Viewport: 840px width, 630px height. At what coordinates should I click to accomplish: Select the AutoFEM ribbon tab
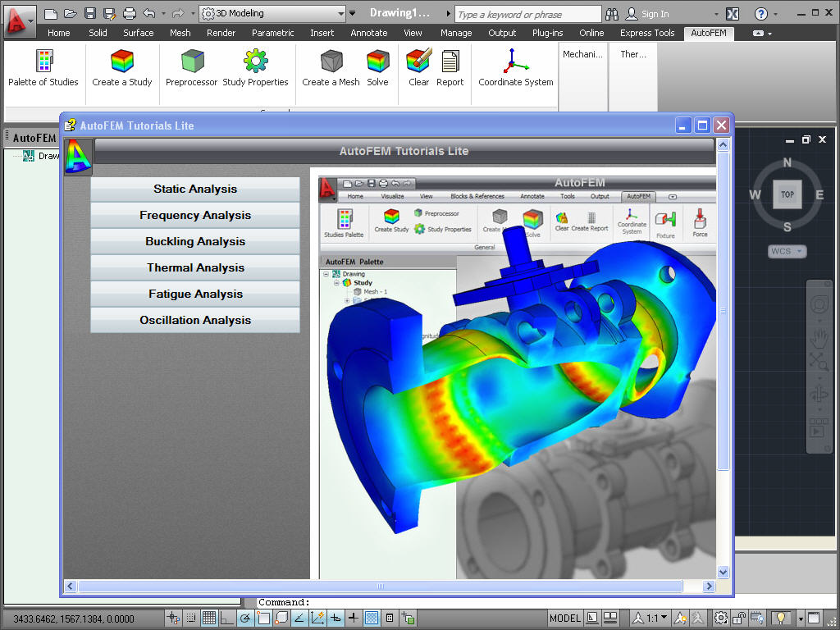coord(709,33)
